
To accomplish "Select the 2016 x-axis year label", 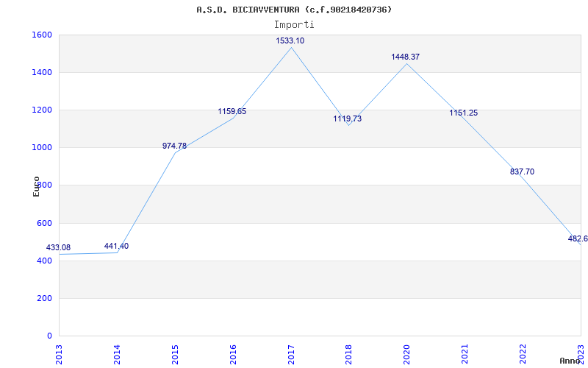I will click(x=233, y=355).
